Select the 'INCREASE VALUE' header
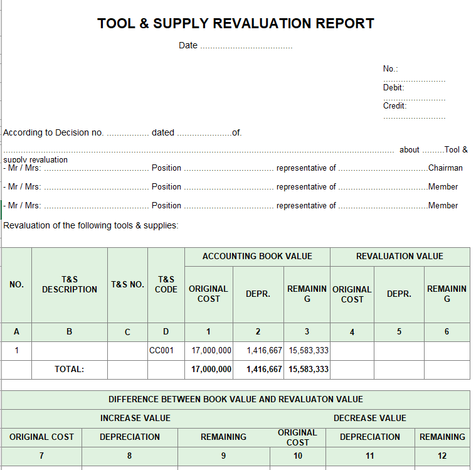 click(x=135, y=419)
